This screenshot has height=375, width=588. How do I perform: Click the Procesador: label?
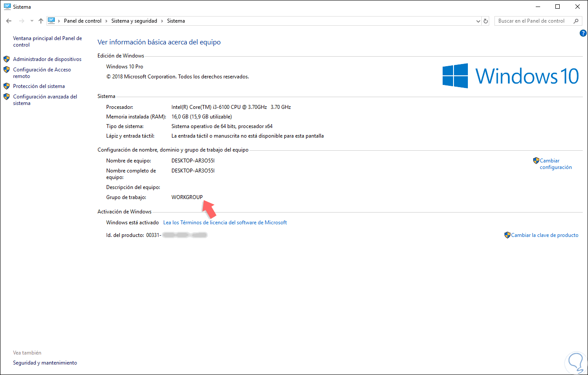(x=120, y=107)
